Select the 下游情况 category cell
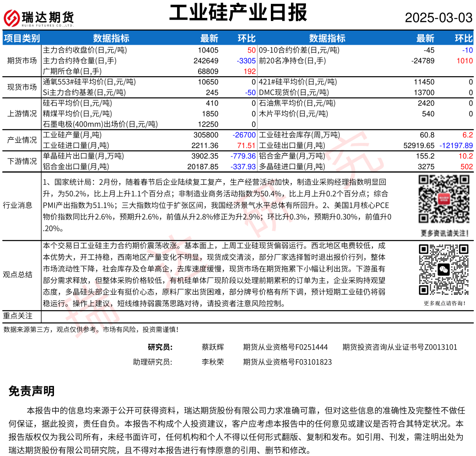 click(x=22, y=161)
